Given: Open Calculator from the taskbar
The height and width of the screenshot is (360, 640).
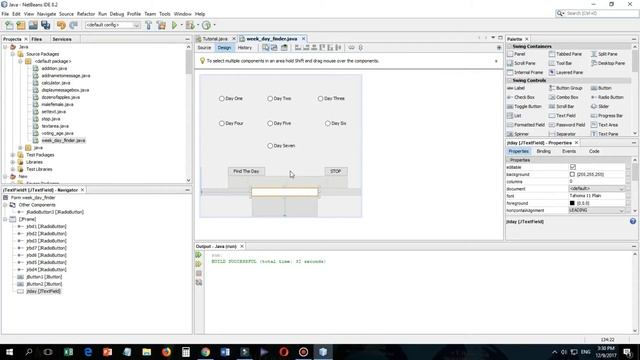Looking at the screenshot, I should (186, 352).
